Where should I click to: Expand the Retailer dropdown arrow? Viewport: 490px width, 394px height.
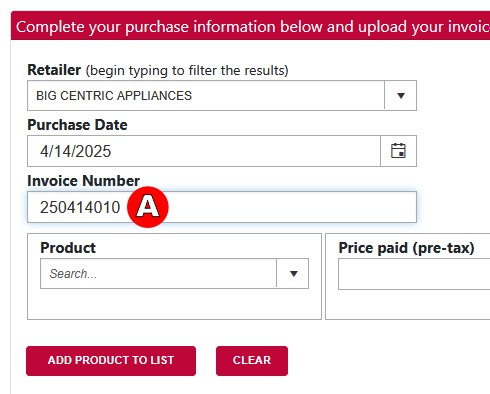[401, 95]
